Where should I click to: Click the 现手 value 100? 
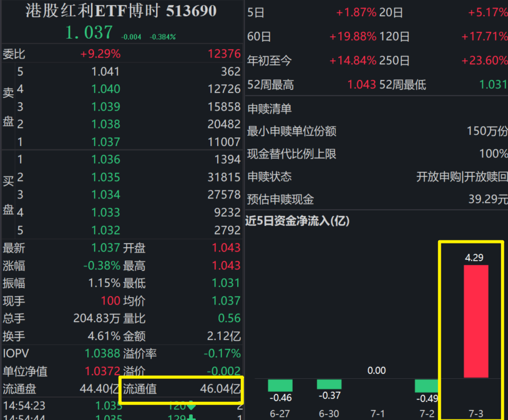[x=110, y=301]
